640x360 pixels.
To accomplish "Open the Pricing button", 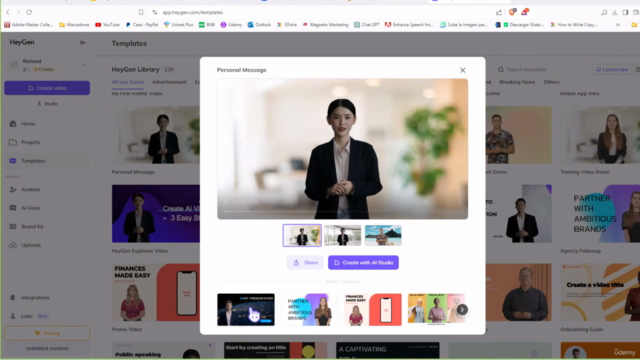I will pyautogui.click(x=47, y=333).
